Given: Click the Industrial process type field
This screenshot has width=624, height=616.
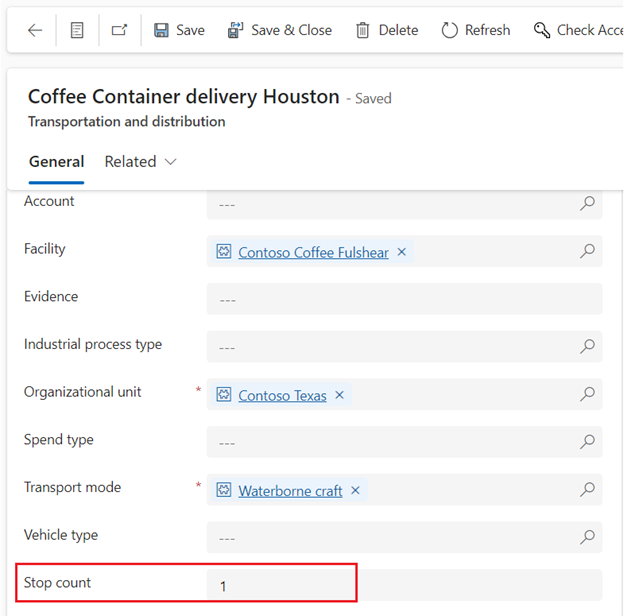Looking at the screenshot, I should 404,347.
